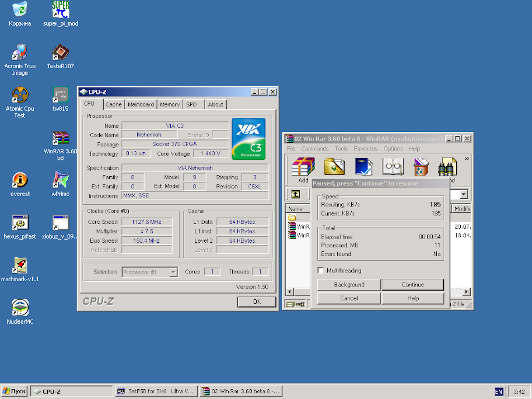Expand the WinRAR toolbar overflow chevron
This screenshot has height=399, width=532.
467,159
